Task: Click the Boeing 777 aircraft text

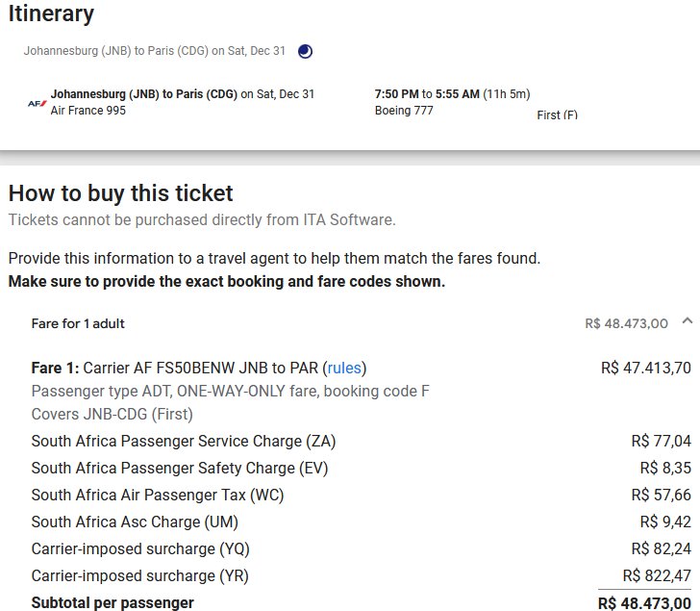Action: (404, 111)
